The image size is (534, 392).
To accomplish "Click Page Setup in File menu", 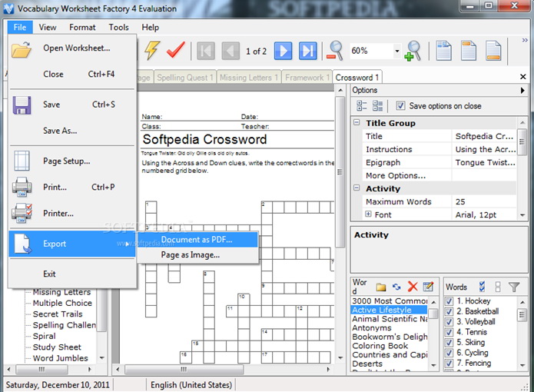I will tap(66, 161).
